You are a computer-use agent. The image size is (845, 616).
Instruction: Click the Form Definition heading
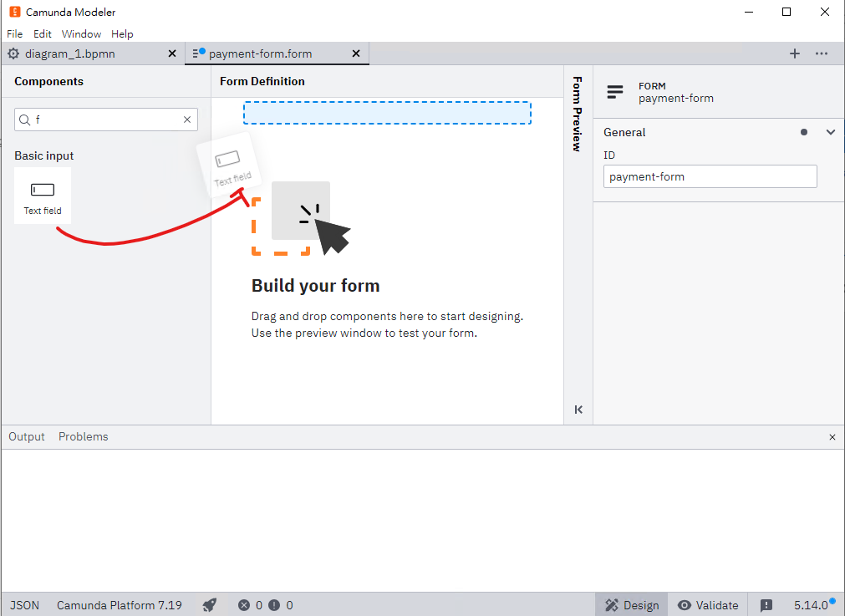click(x=262, y=81)
